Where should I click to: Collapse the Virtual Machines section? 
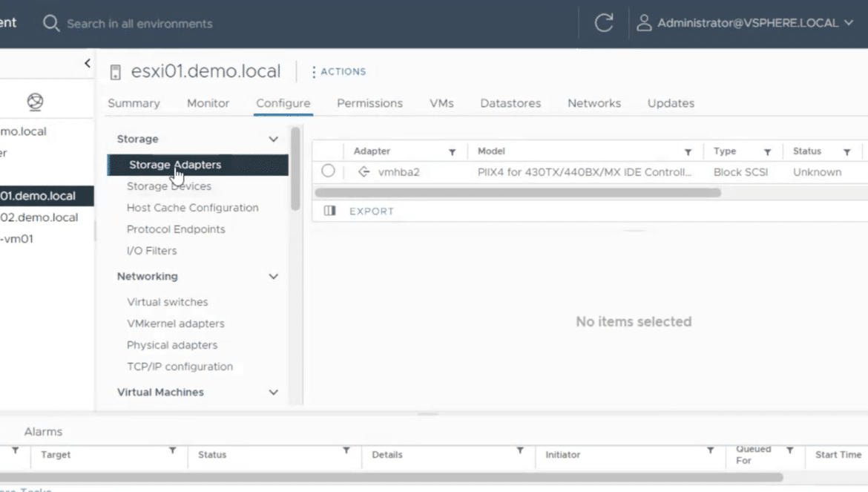pos(274,393)
